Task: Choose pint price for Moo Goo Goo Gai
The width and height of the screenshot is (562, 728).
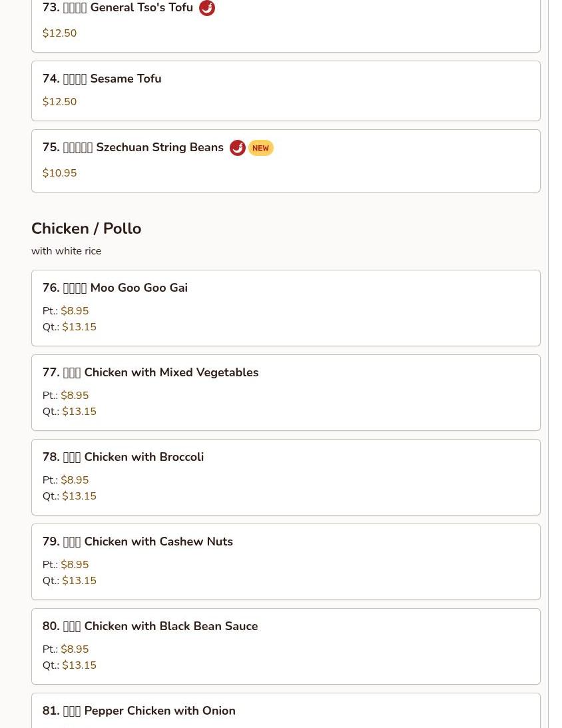Action: [x=75, y=310]
